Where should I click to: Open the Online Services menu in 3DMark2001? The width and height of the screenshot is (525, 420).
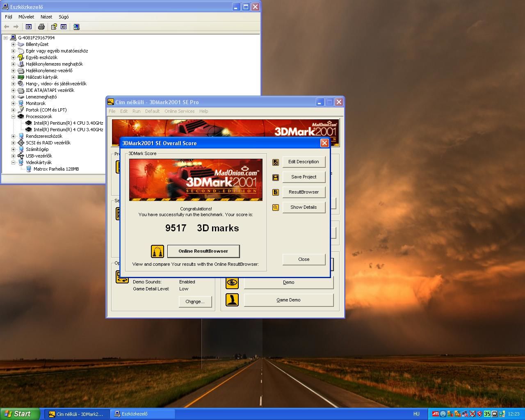(179, 111)
